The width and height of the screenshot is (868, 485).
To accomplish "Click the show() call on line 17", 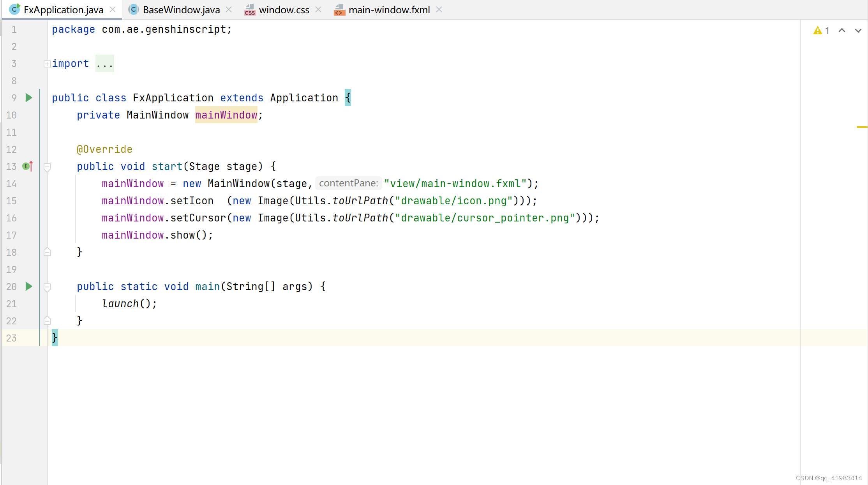I will (x=189, y=235).
